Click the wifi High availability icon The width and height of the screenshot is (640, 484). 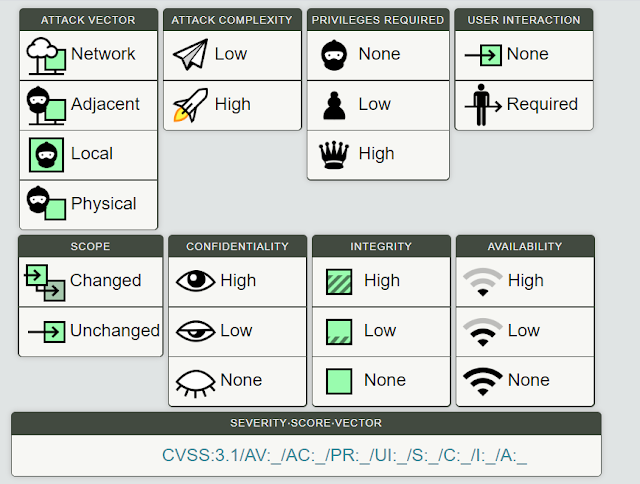tap(483, 281)
